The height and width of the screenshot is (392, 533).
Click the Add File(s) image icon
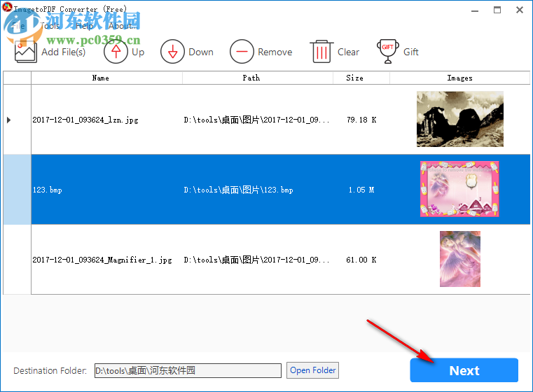click(x=25, y=52)
